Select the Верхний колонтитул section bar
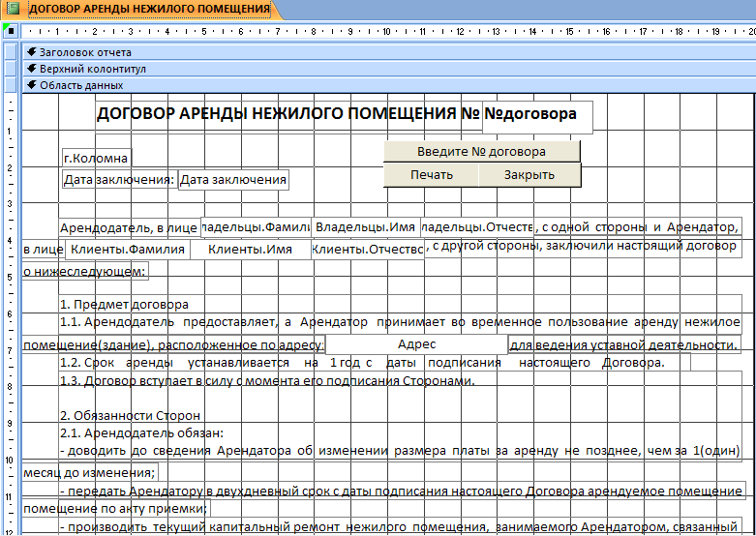Viewport: 756px width, 536px height. click(388, 69)
